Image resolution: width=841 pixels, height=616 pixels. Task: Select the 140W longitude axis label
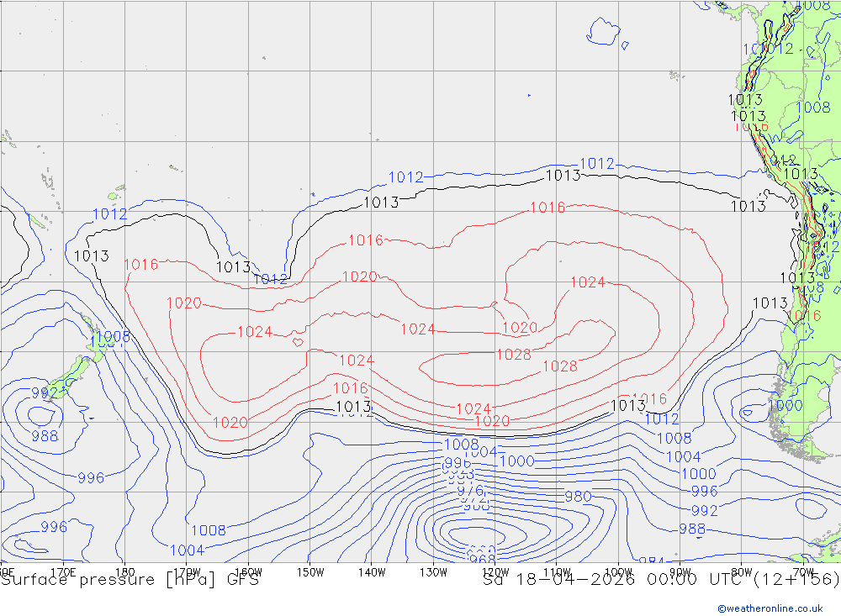(x=372, y=572)
